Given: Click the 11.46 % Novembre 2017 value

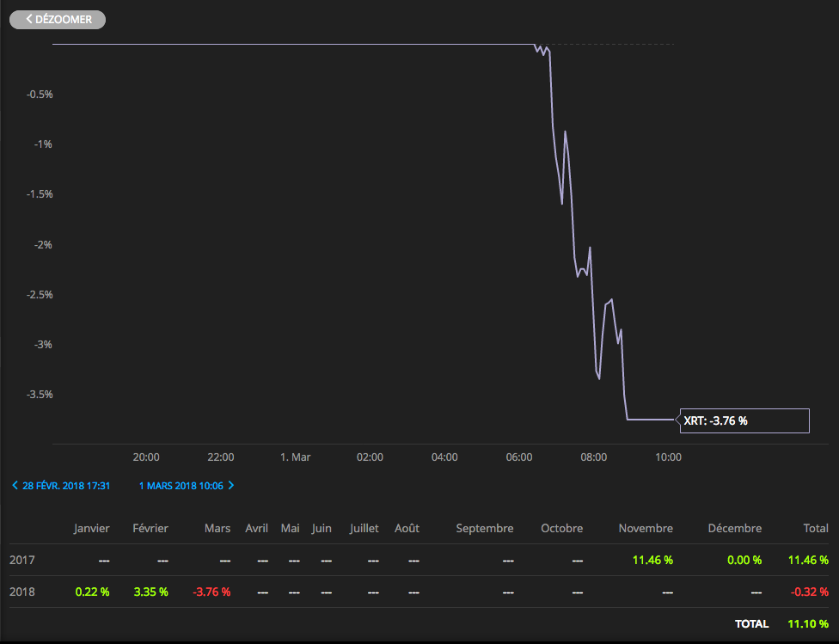Looking at the screenshot, I should pyautogui.click(x=652, y=561).
